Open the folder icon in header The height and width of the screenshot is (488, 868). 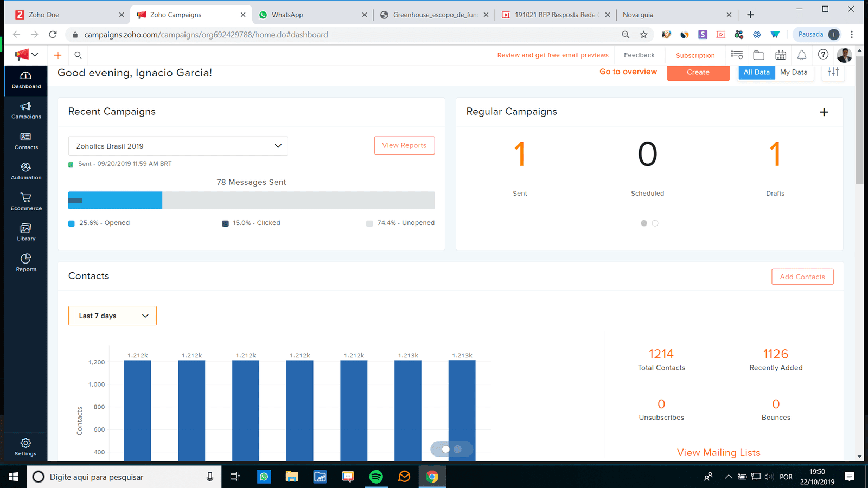[758, 55]
